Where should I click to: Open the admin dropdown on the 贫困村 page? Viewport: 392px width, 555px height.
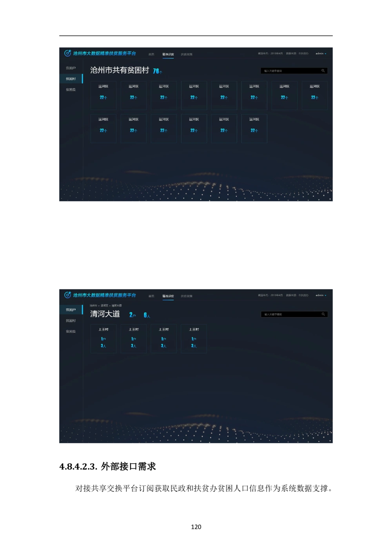[321, 54]
